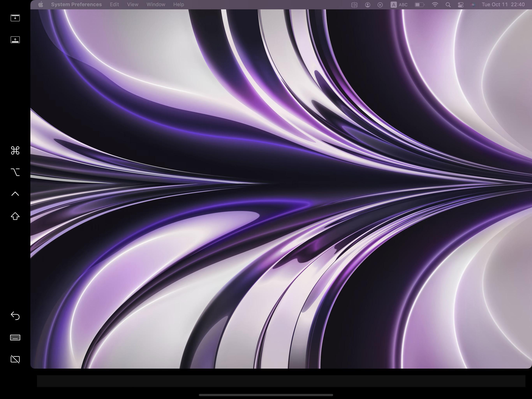The image size is (532, 399).
Task: Open Control Center from menu bar
Action: coord(461,4)
